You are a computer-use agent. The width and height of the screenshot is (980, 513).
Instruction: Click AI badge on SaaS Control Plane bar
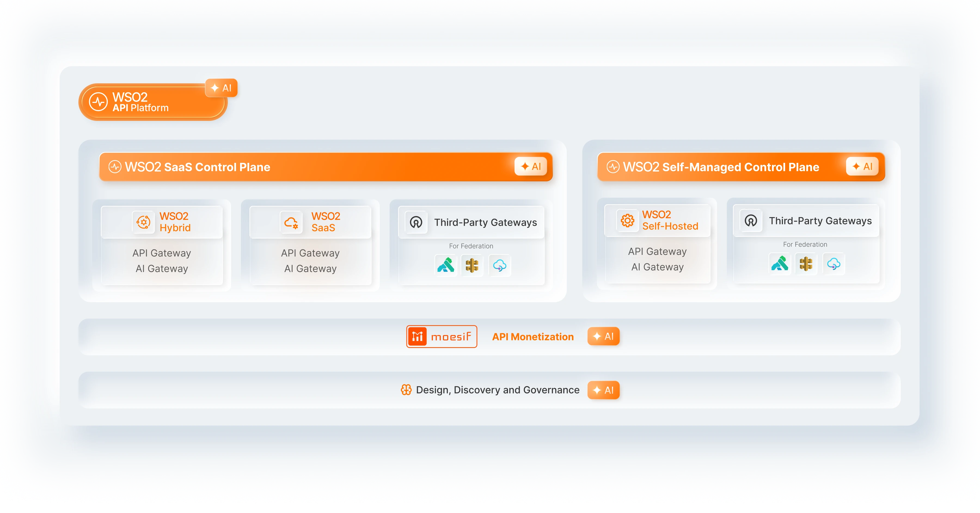531,166
